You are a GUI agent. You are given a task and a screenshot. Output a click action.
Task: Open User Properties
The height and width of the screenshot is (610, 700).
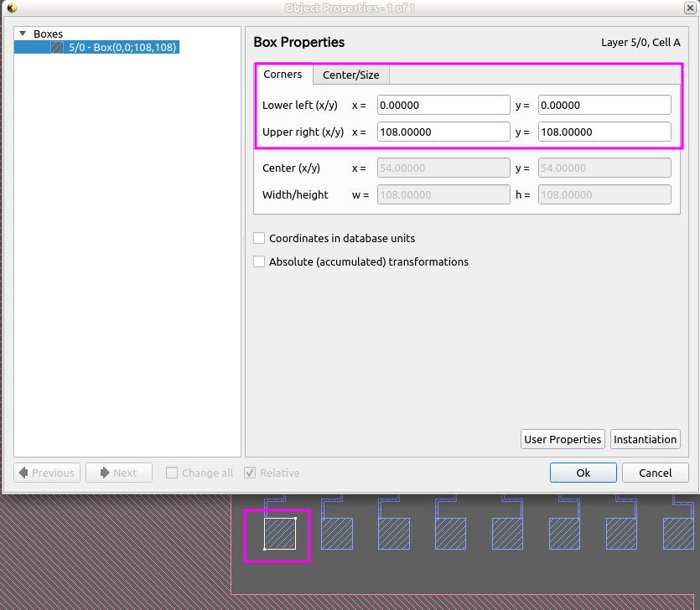point(563,439)
